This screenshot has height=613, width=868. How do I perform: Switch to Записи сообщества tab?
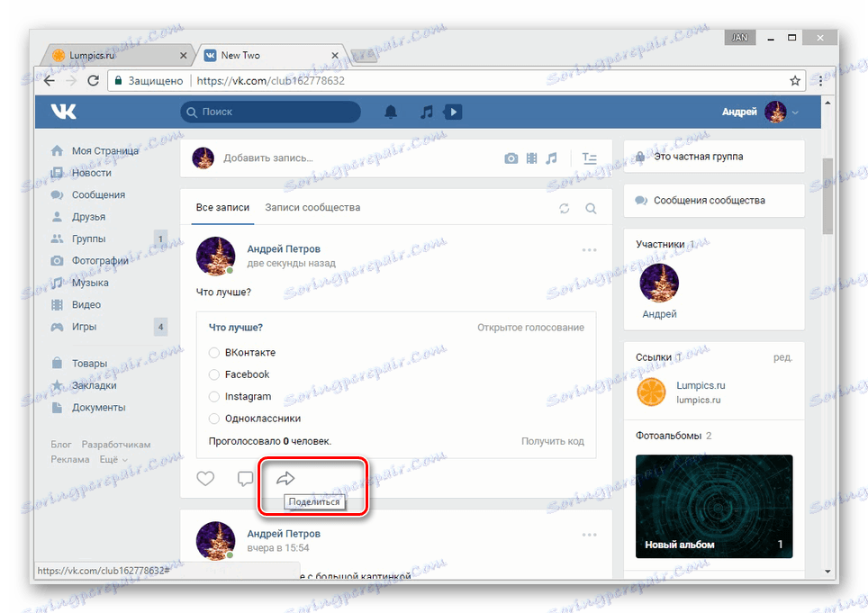pos(312,207)
